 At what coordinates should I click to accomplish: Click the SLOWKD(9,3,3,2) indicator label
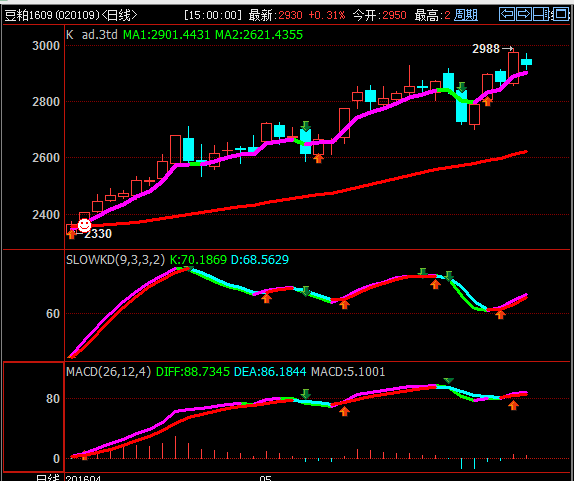116,260
